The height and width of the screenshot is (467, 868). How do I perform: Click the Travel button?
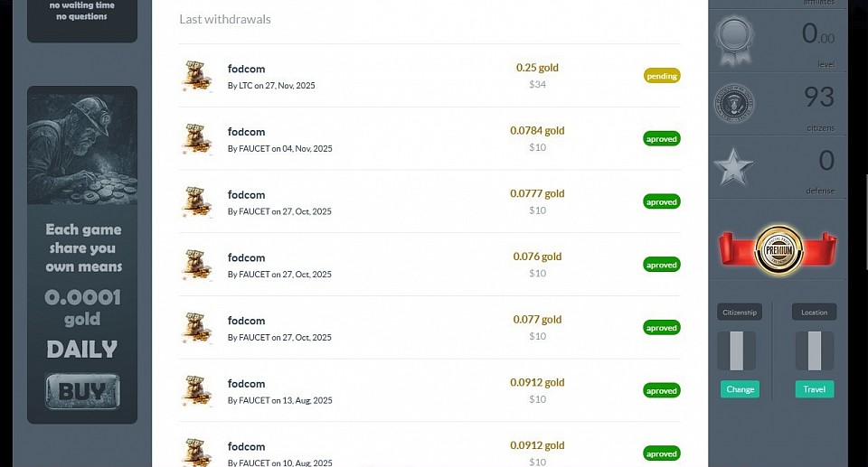tap(815, 389)
